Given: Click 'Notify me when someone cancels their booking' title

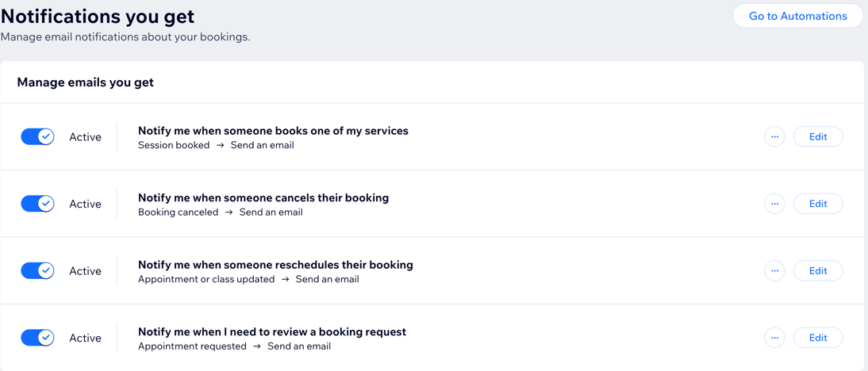Looking at the screenshot, I should pos(263,198).
